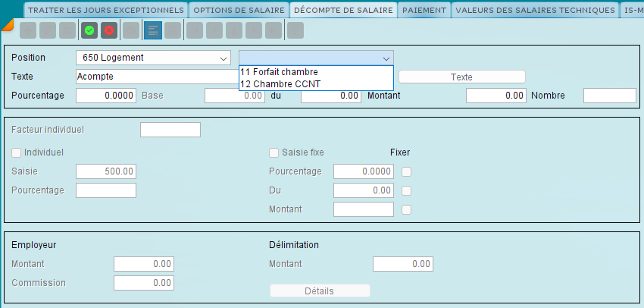The width and height of the screenshot is (644, 308).
Task: Cancel entry with the red X icon
Action: pos(109,30)
